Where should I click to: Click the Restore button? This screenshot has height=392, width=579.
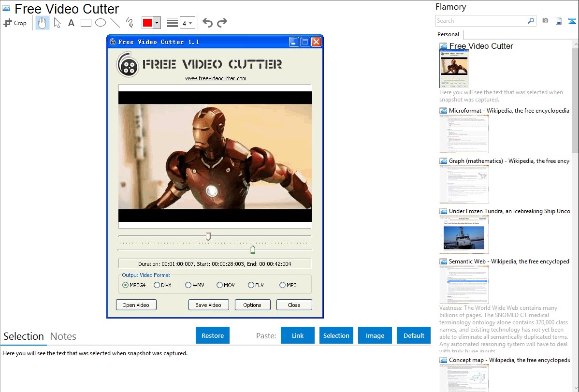pos(213,335)
